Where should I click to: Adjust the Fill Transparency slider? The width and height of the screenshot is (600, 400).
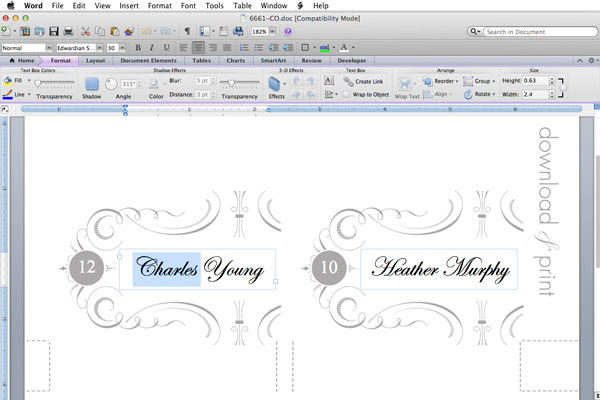[54, 82]
